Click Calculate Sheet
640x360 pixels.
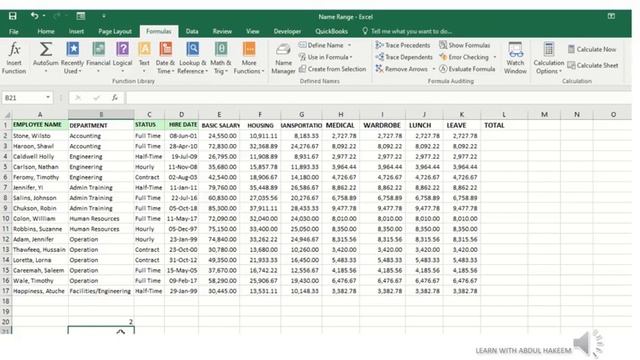click(593, 65)
